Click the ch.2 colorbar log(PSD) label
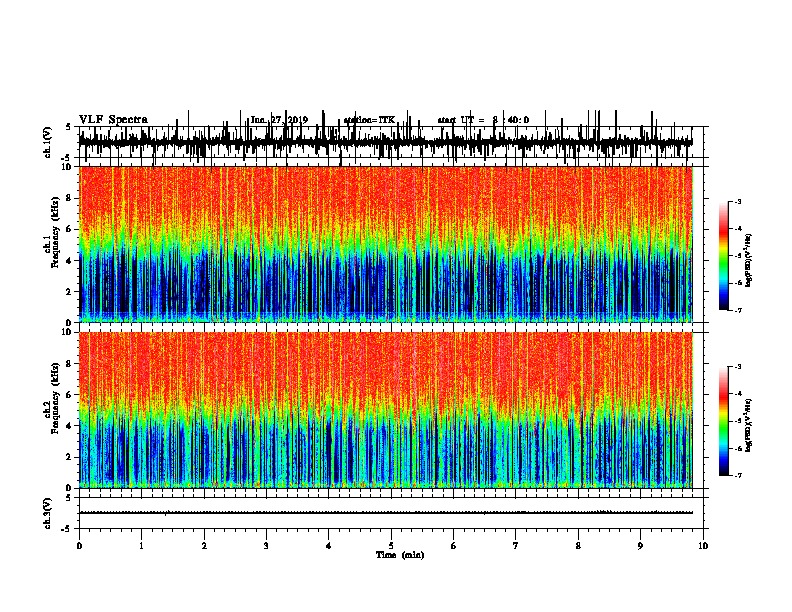Viewport: 792px width, 612px height. tap(749, 426)
